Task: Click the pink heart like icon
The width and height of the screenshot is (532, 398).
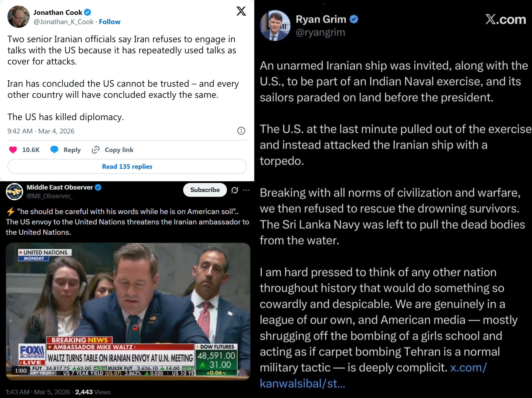Action: [x=13, y=150]
